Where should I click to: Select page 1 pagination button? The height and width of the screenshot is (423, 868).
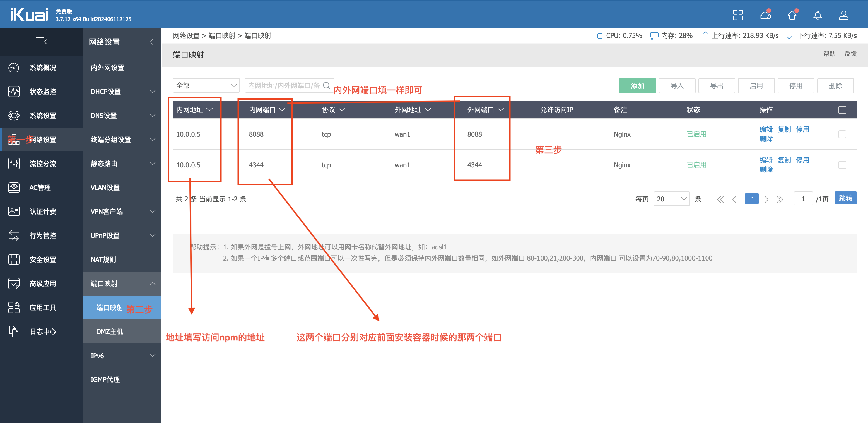point(752,199)
